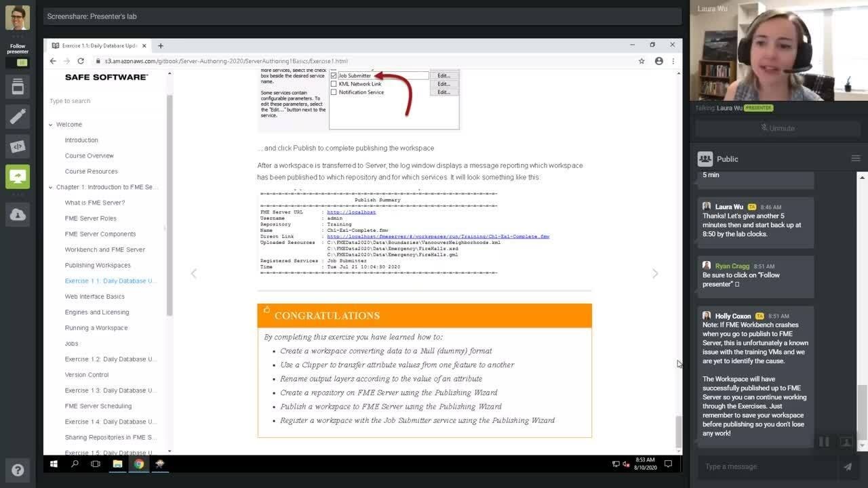Screen dimensions: 868x488
Task: Open Web Interface Basics page
Action: (x=95, y=296)
